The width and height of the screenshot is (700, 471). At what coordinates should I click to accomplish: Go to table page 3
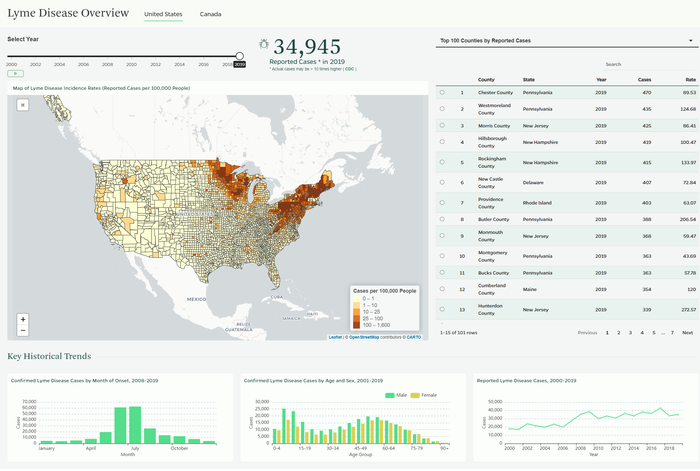(630, 333)
